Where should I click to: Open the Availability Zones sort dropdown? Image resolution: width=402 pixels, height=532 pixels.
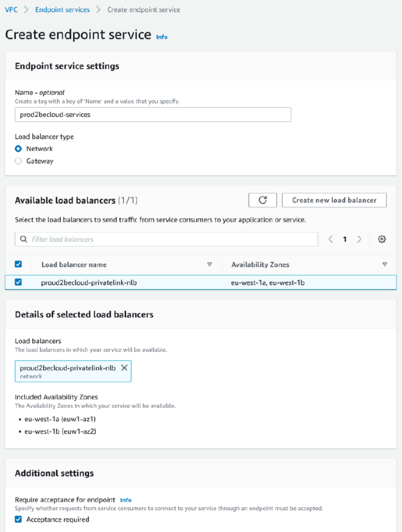[385, 264]
